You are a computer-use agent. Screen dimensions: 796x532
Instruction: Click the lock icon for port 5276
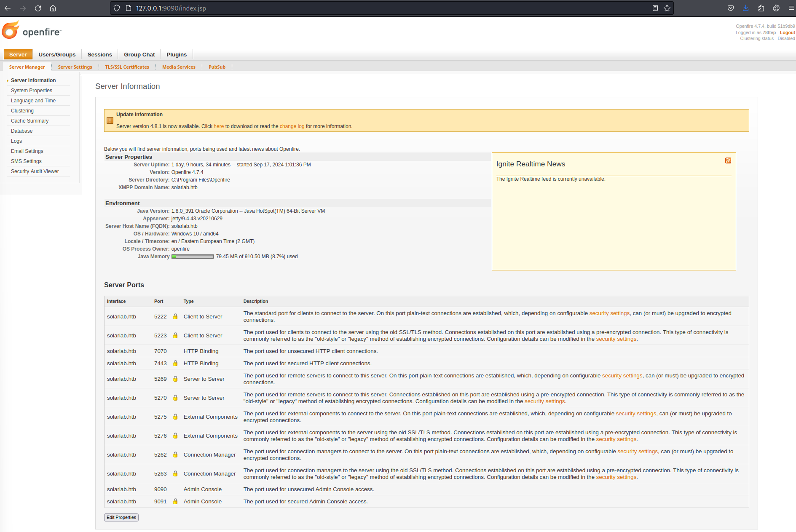(175, 436)
